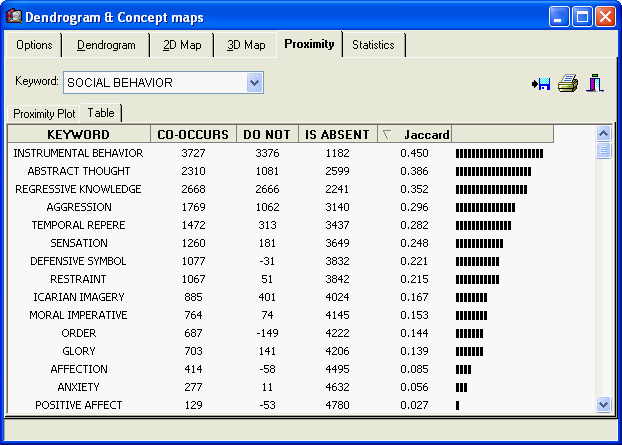Maximize the Dendrogram & Concept maps window
622x445 pixels.
point(584,17)
